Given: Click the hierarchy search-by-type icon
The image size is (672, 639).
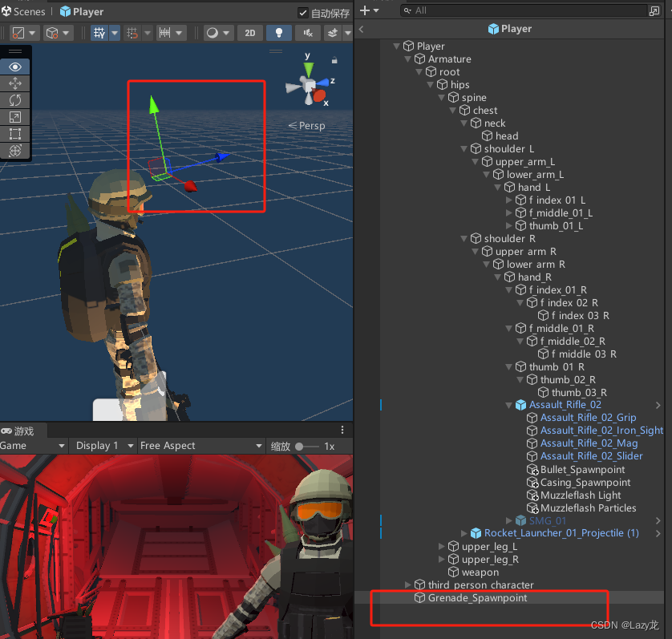Looking at the screenshot, I should 654,10.
